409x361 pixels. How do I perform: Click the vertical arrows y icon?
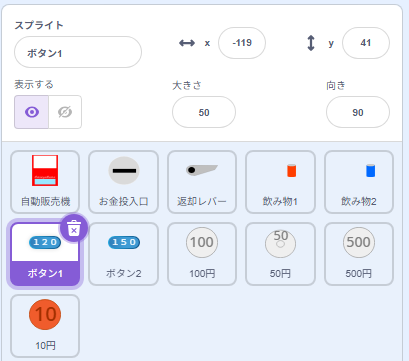[311, 43]
